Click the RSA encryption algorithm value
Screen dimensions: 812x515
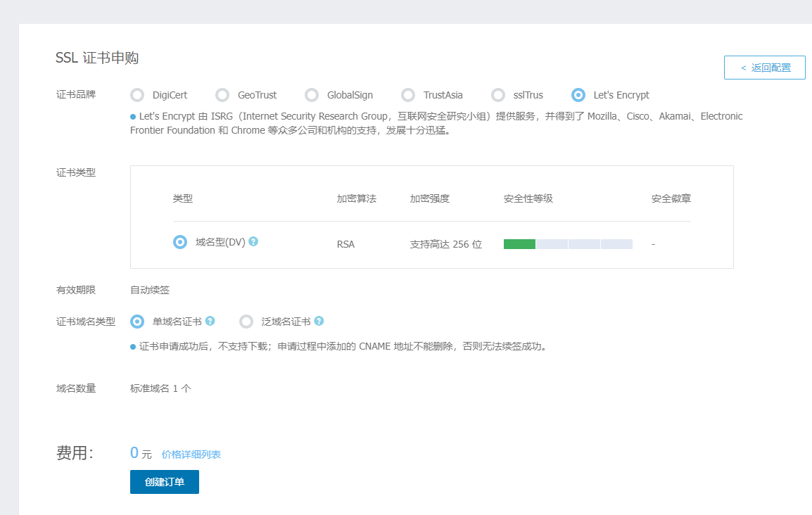(x=345, y=244)
